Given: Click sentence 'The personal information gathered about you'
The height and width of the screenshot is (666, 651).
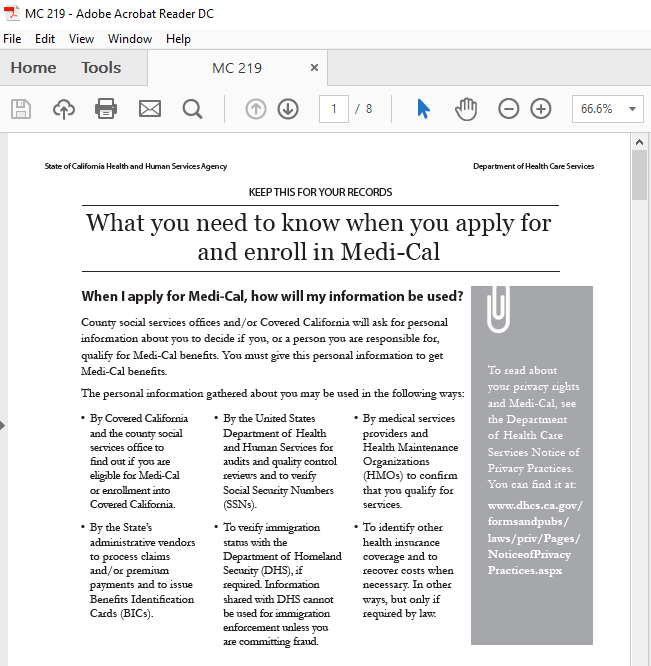Looking at the screenshot, I should tap(273, 393).
